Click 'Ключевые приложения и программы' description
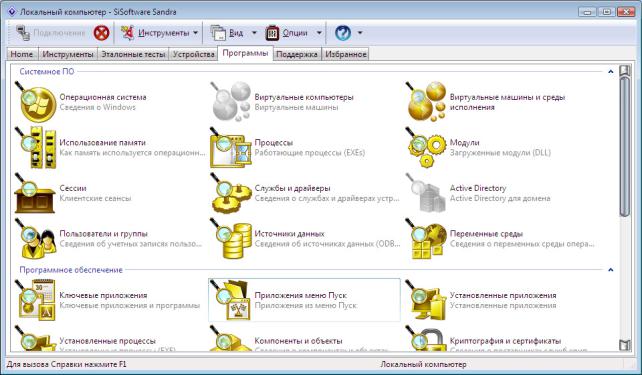This screenshot has width=642, height=375. coord(129,306)
